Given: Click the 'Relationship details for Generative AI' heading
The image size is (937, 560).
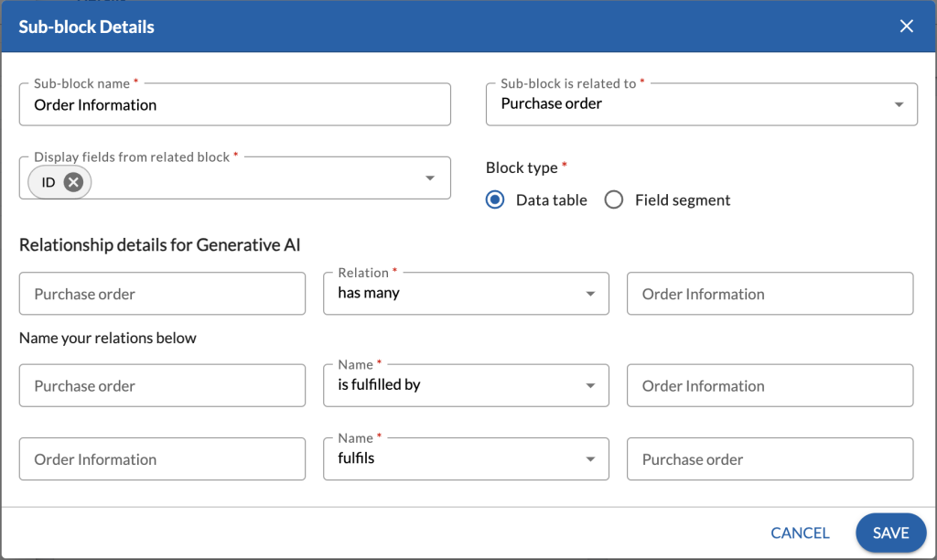Looking at the screenshot, I should pos(161,244).
